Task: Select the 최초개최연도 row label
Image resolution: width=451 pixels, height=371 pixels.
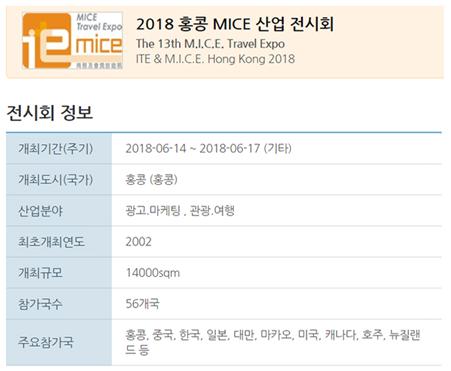Action: click(x=51, y=242)
